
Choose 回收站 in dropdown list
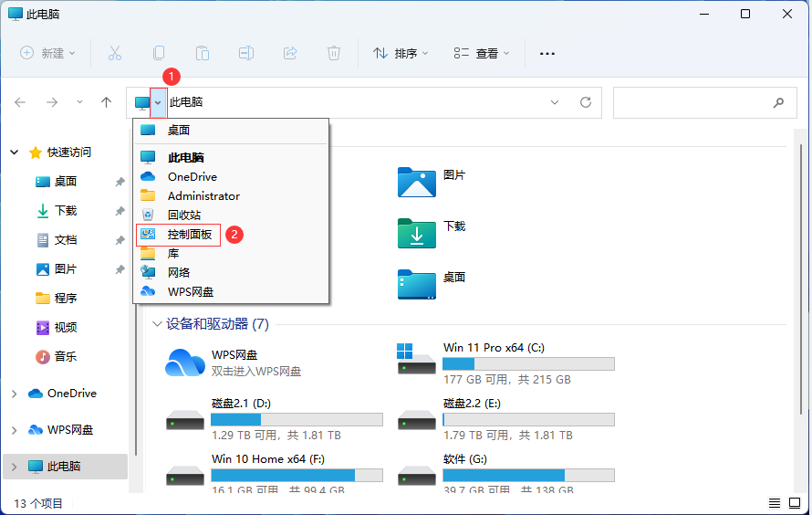(x=231, y=215)
